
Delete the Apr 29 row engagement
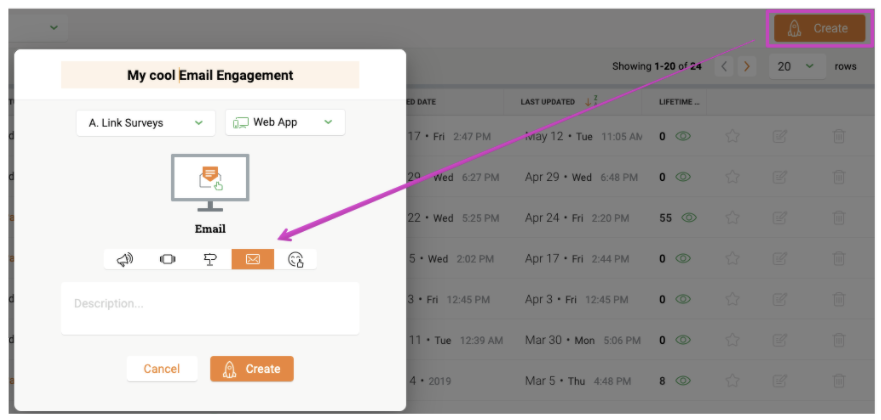point(838,177)
